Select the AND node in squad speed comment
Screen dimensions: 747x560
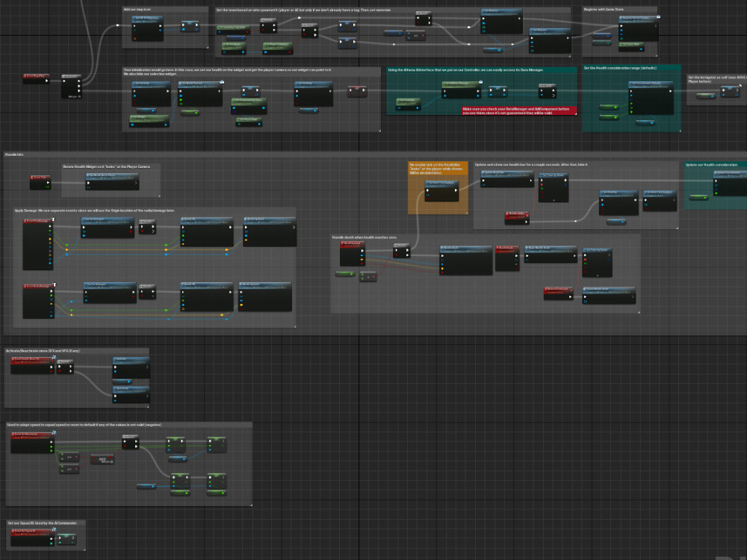[x=102, y=459]
